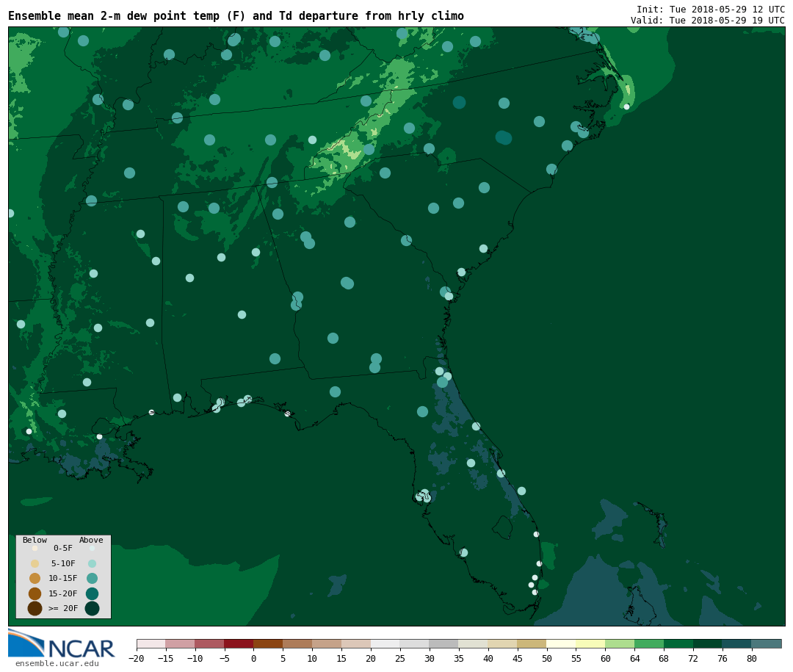
Task: Click the slate segment right of 80
Action: [767, 643]
